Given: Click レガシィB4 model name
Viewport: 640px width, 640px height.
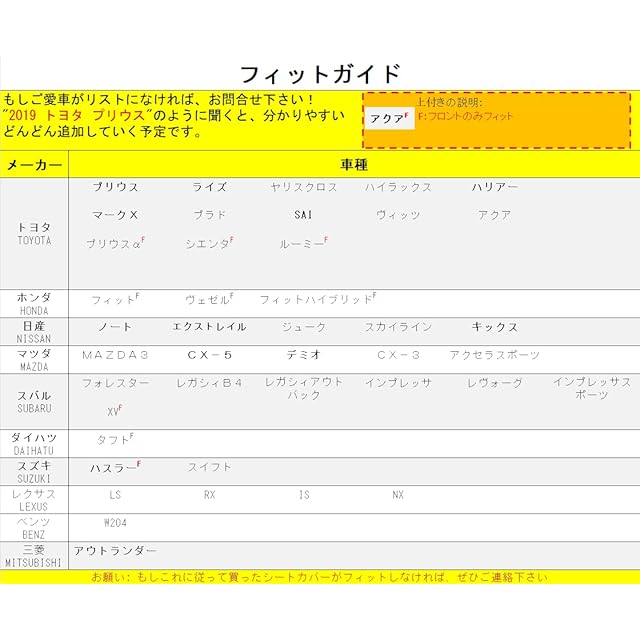Looking at the screenshot, I should click(x=209, y=382).
